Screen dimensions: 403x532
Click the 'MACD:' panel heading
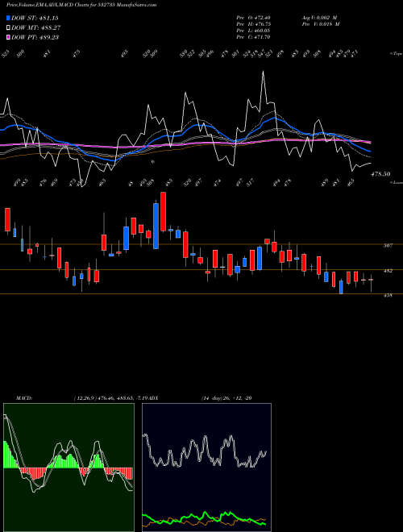(x=23, y=398)
